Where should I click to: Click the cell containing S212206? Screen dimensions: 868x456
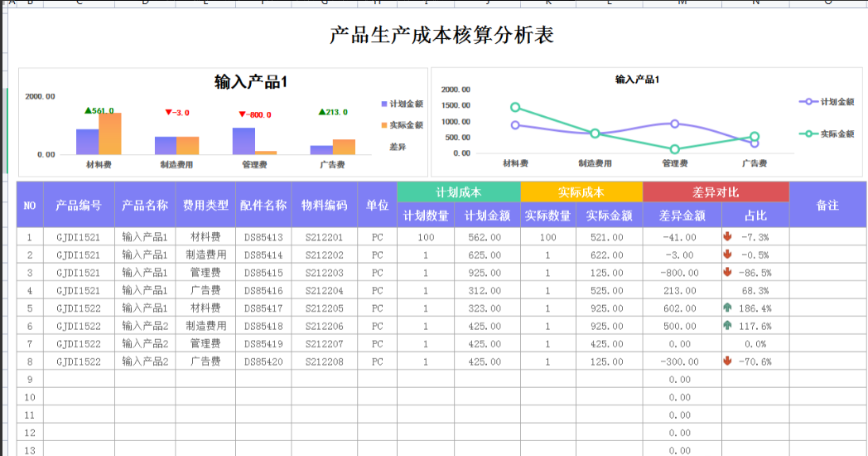(325, 326)
